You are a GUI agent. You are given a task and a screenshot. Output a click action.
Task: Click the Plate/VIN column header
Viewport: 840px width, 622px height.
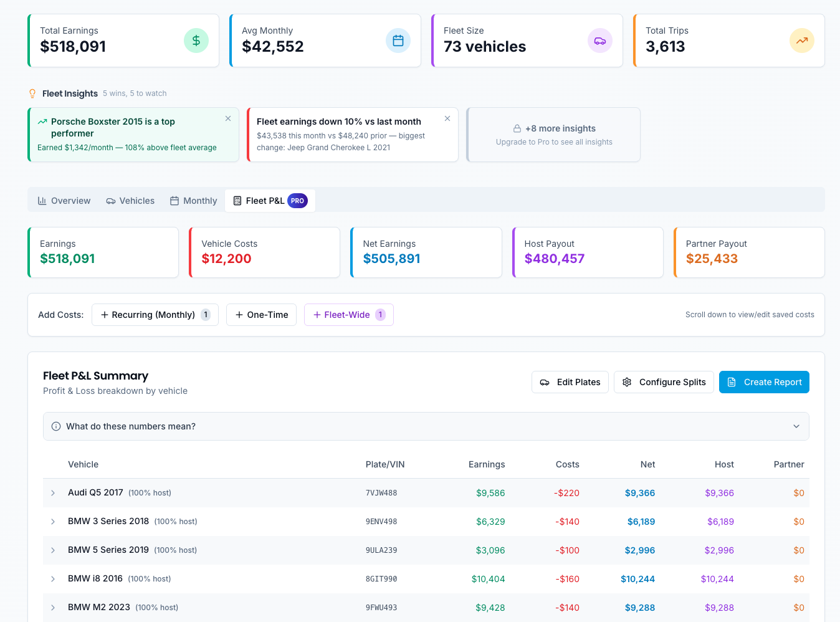coord(385,464)
